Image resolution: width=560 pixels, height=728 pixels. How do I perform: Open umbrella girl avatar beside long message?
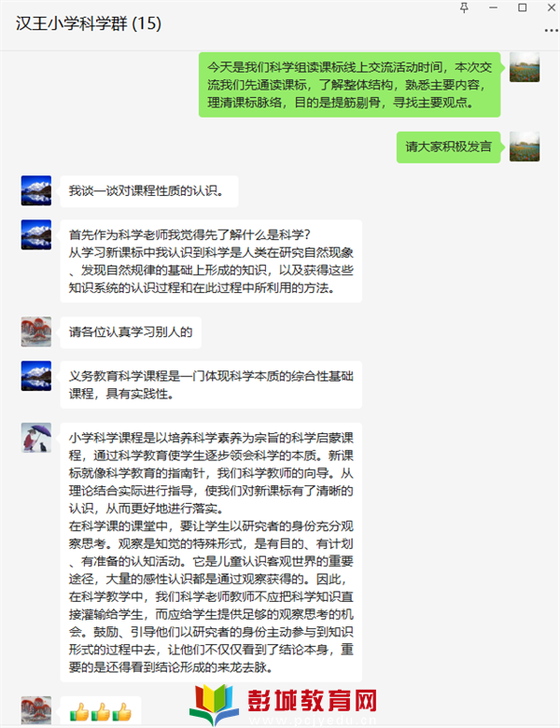pos(36,438)
